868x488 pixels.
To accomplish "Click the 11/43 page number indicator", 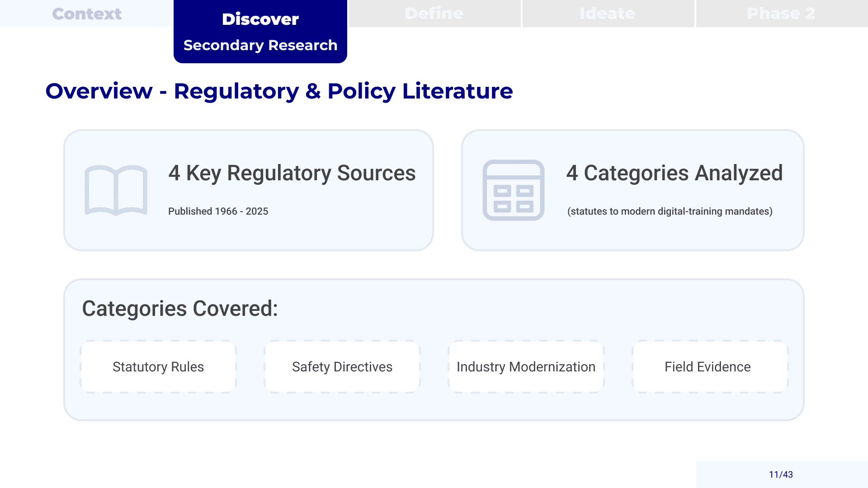I will (781, 474).
